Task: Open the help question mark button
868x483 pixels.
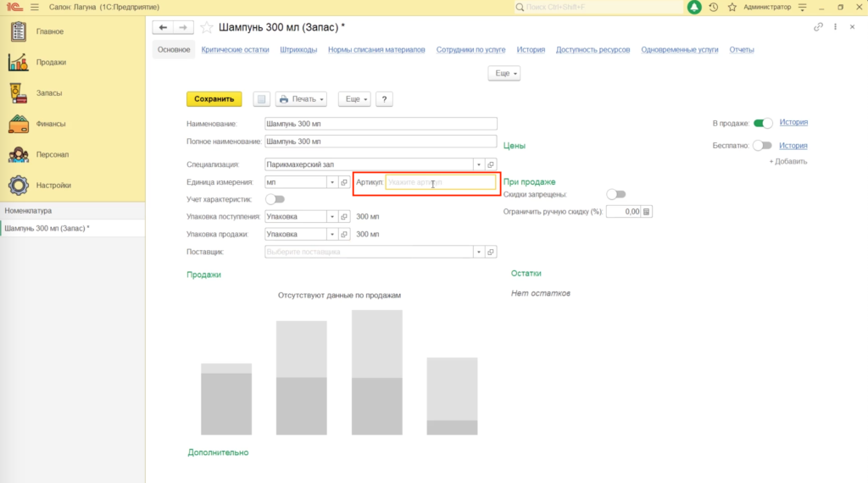Action: [x=384, y=99]
